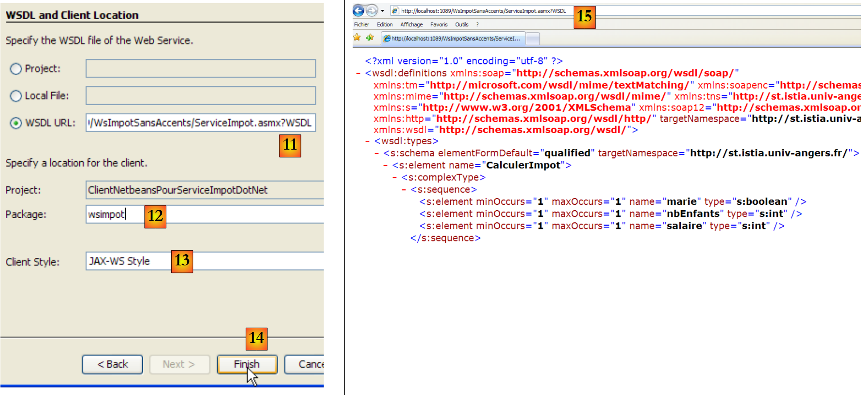This screenshot has height=395, width=868.
Task: Click the Add to Favorites icon
Action: [x=370, y=37]
